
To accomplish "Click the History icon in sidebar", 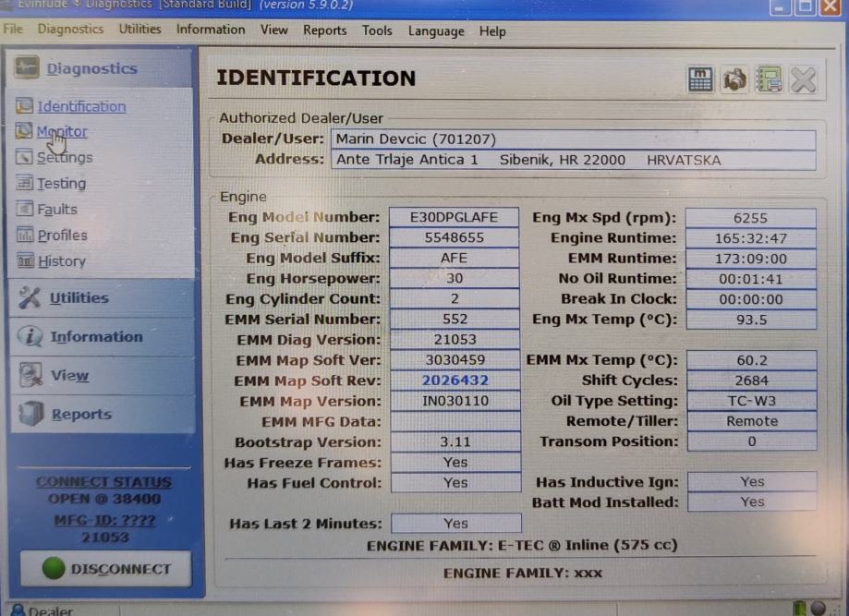I will coord(24,261).
